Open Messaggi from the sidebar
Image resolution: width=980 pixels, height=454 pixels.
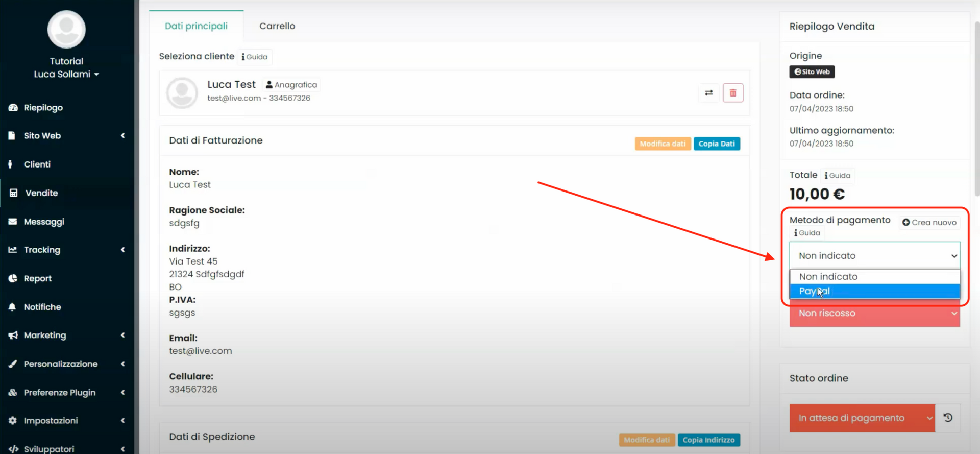[x=44, y=222]
